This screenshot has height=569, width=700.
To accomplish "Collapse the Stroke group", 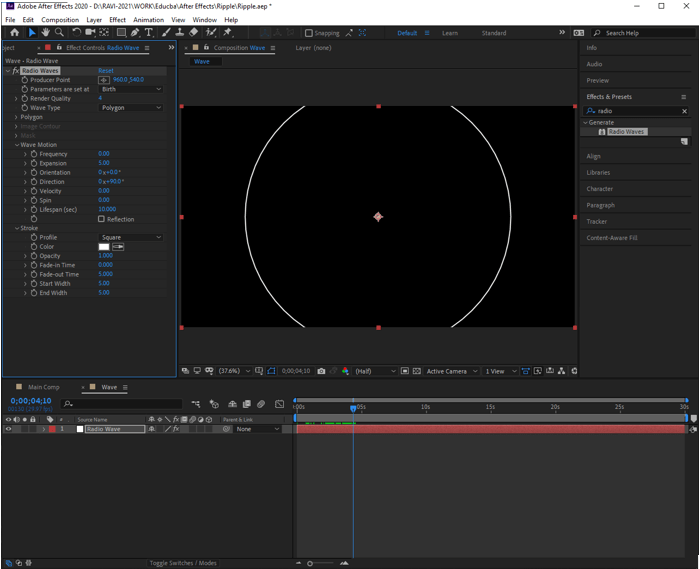I will pos(17,228).
